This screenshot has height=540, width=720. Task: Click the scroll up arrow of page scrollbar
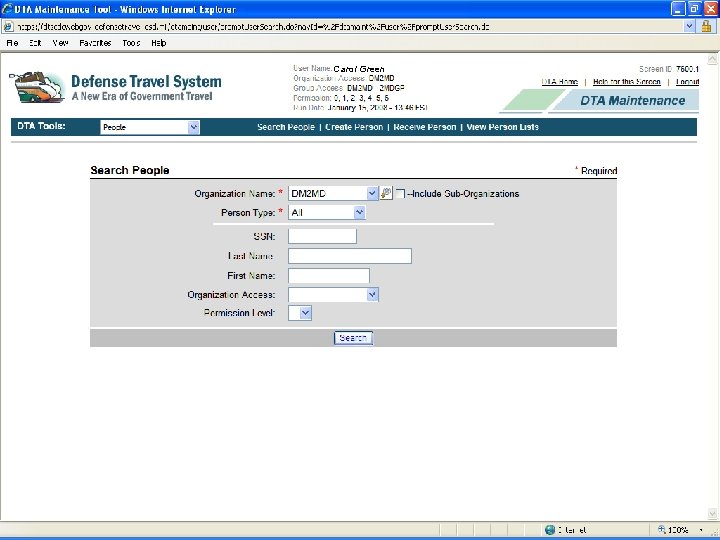(712, 59)
